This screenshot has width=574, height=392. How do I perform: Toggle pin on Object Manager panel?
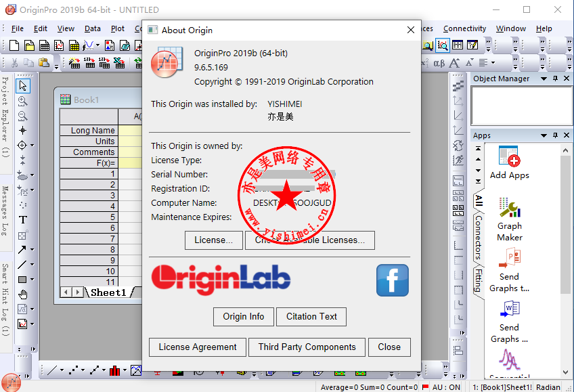[555, 79]
